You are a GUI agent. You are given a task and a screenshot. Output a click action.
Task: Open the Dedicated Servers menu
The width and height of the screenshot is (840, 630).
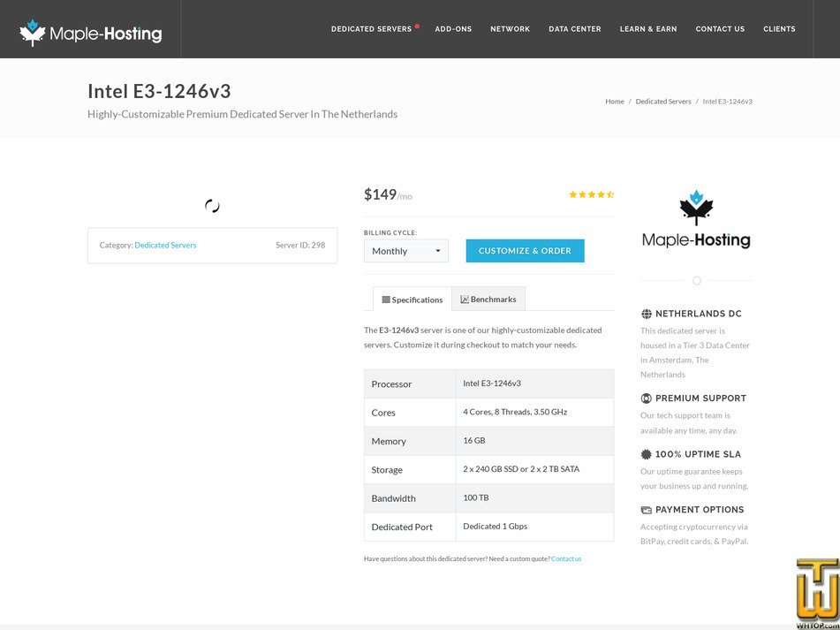(x=371, y=29)
